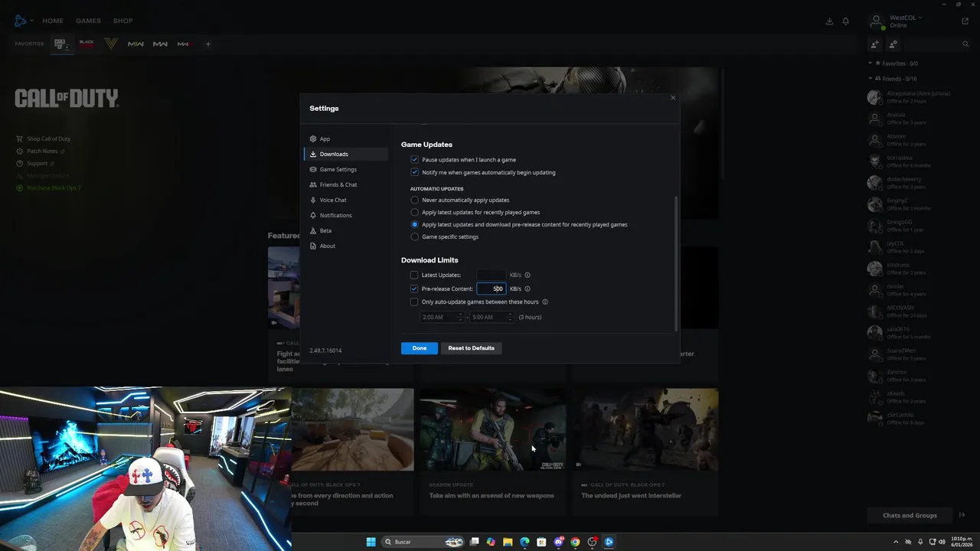Open File Explorer from the taskbar
The height and width of the screenshot is (551, 980).
[x=508, y=542]
